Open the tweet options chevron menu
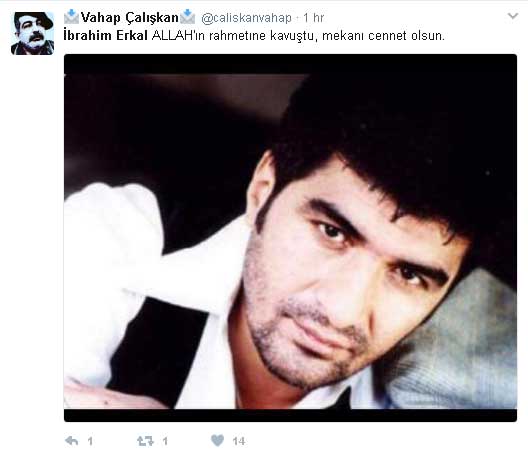This screenshot has height=459, width=528. (x=513, y=16)
